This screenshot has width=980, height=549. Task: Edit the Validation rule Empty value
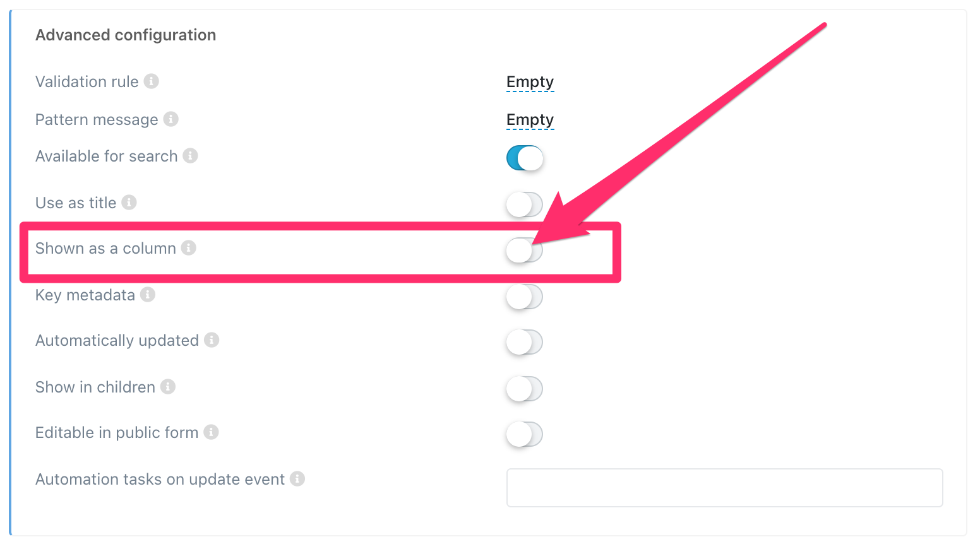[x=530, y=82]
